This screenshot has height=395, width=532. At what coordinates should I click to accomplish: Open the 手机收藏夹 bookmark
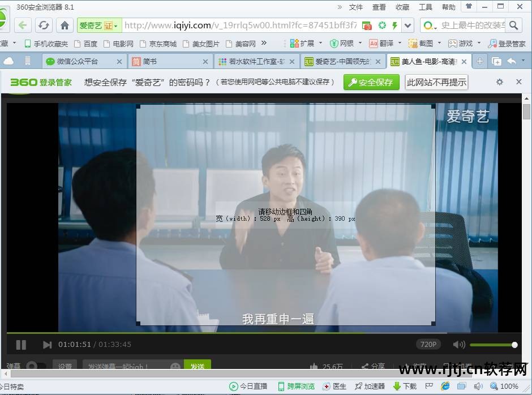point(46,44)
